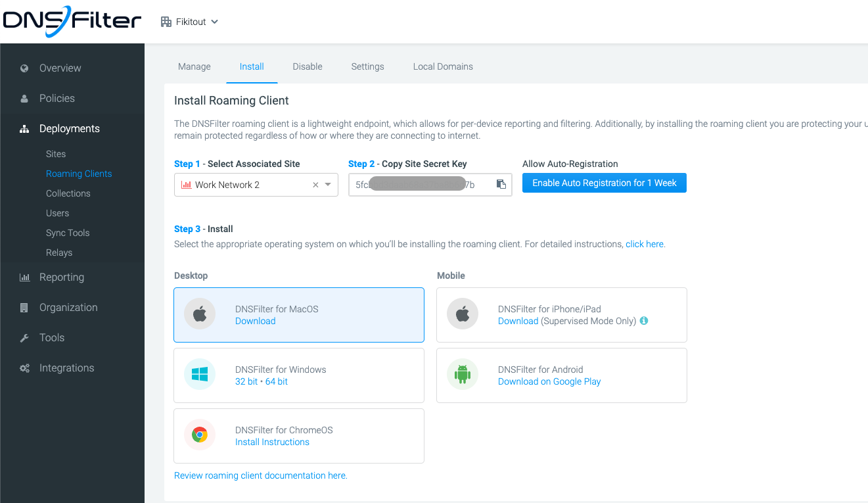Click the Site Secret Key field

[430, 185]
